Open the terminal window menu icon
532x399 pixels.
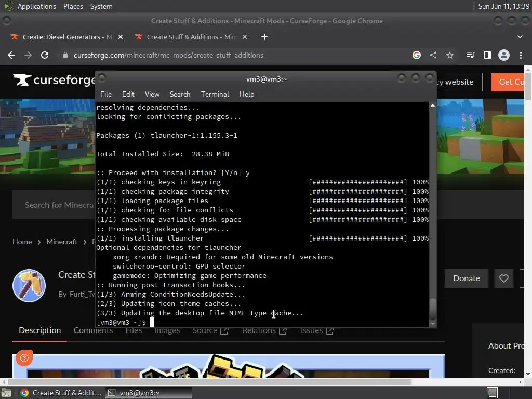tap(102, 78)
